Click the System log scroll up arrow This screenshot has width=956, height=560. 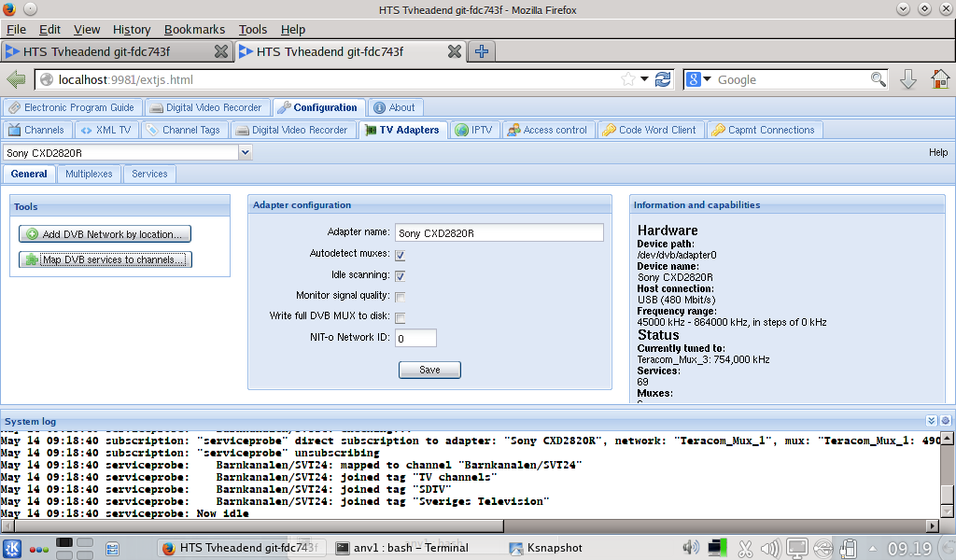947,438
